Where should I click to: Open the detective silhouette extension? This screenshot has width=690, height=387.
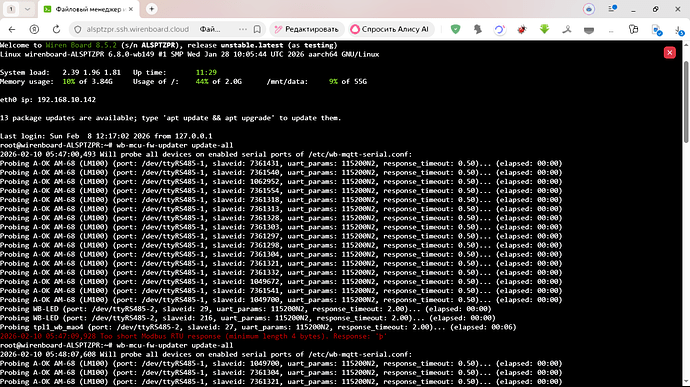[477, 29]
